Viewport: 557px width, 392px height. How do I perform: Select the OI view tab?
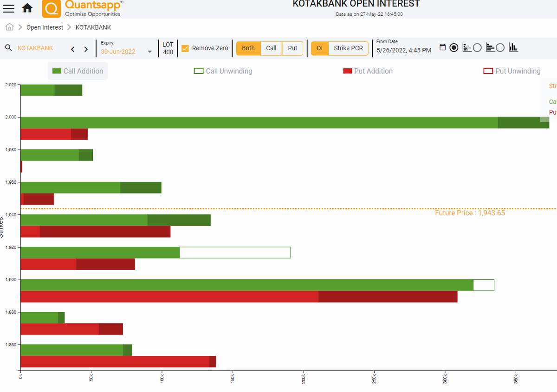point(320,48)
